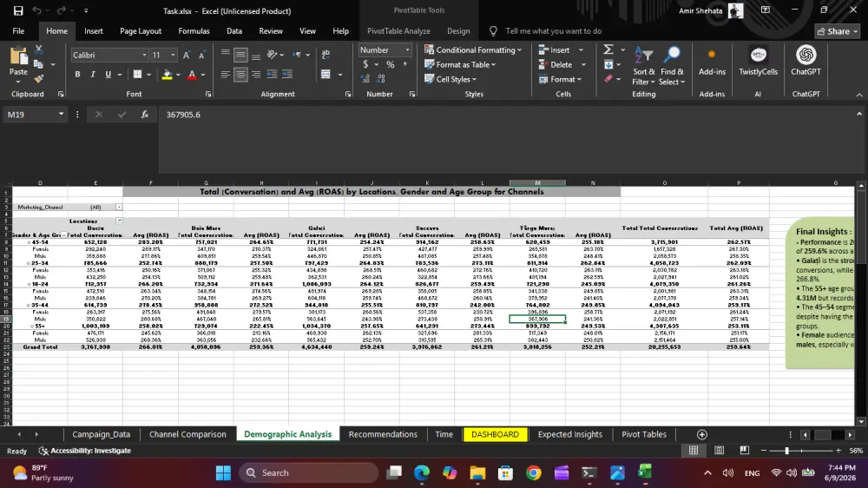Select the Format Painter brush
This screenshot has width=868, height=488.
(x=38, y=79)
